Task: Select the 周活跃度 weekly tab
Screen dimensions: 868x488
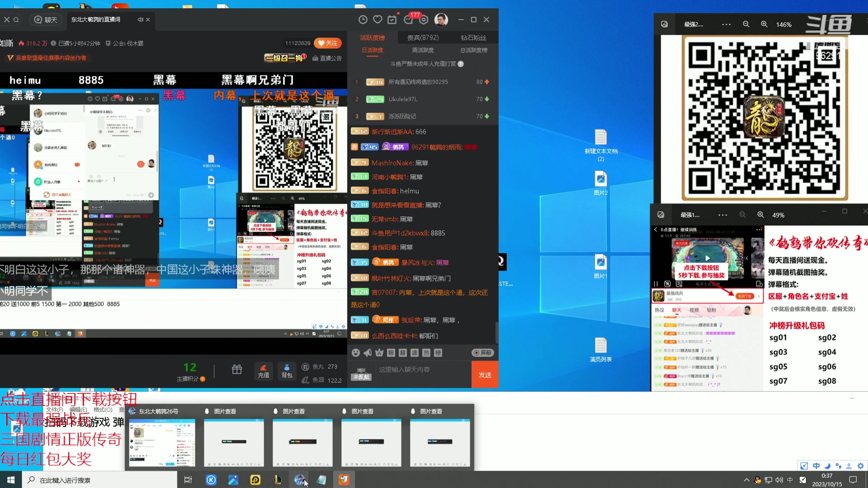Action: [x=423, y=50]
